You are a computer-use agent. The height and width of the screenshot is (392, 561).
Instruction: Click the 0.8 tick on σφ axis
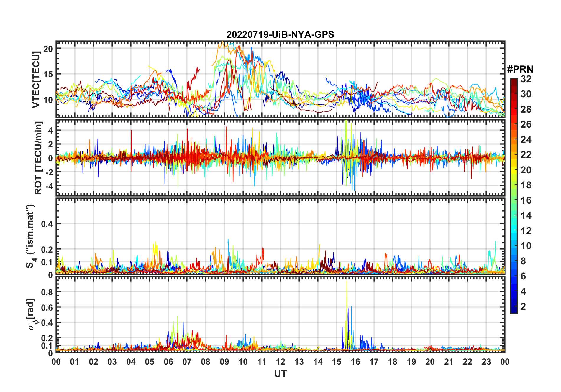pos(47,292)
